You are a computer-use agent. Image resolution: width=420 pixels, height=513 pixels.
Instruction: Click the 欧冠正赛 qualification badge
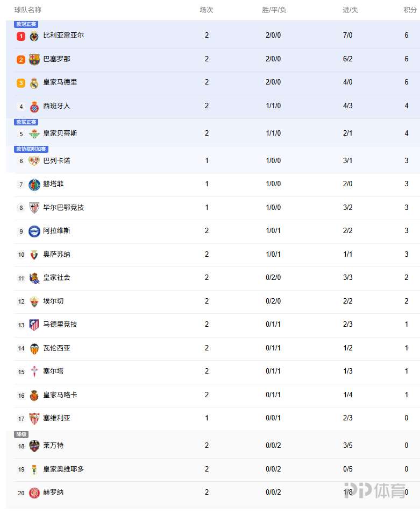[x=26, y=24]
